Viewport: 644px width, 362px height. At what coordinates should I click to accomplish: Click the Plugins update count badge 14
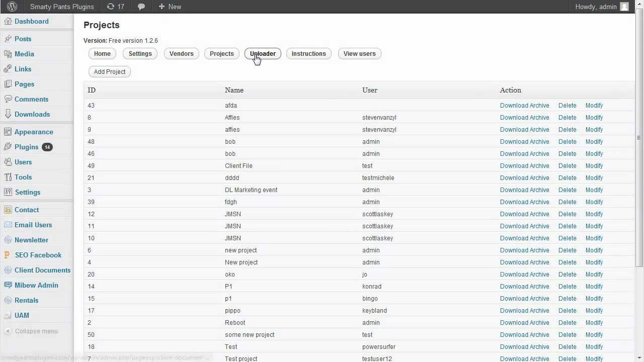(47, 147)
